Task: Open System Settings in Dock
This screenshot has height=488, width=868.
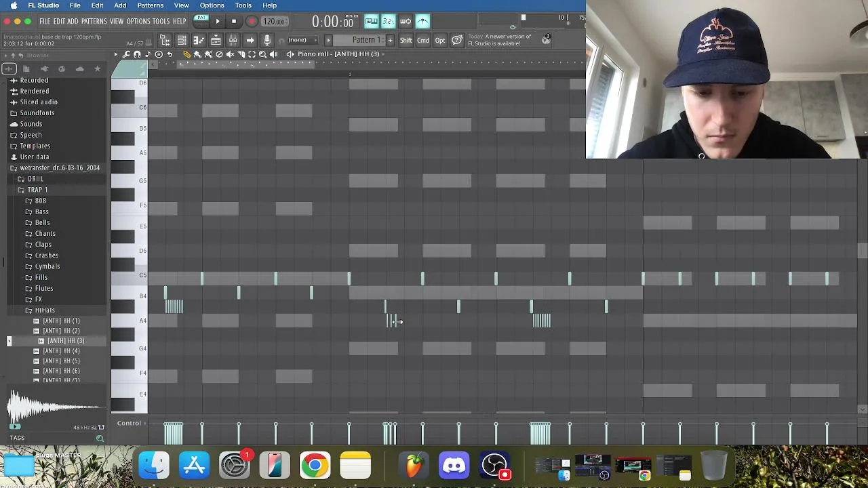Action: click(x=235, y=466)
